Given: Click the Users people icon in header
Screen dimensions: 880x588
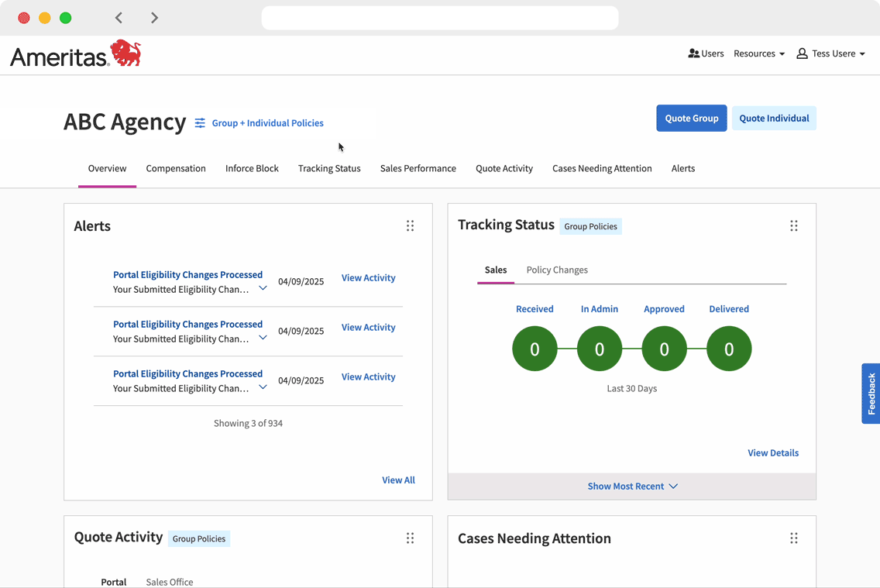Looking at the screenshot, I should [693, 53].
